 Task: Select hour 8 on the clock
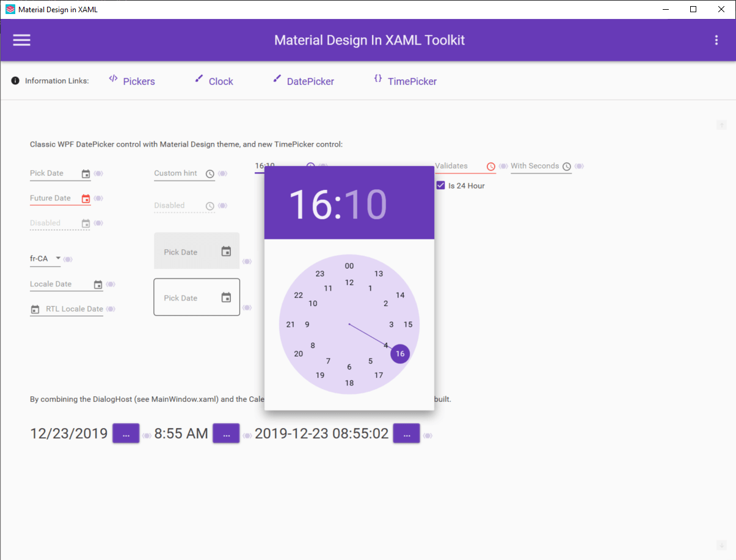tap(313, 345)
